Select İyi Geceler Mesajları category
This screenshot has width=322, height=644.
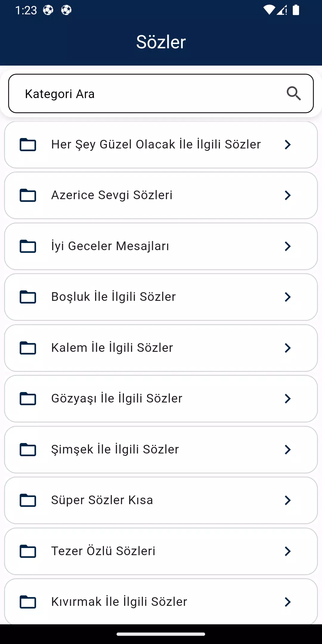(161, 246)
